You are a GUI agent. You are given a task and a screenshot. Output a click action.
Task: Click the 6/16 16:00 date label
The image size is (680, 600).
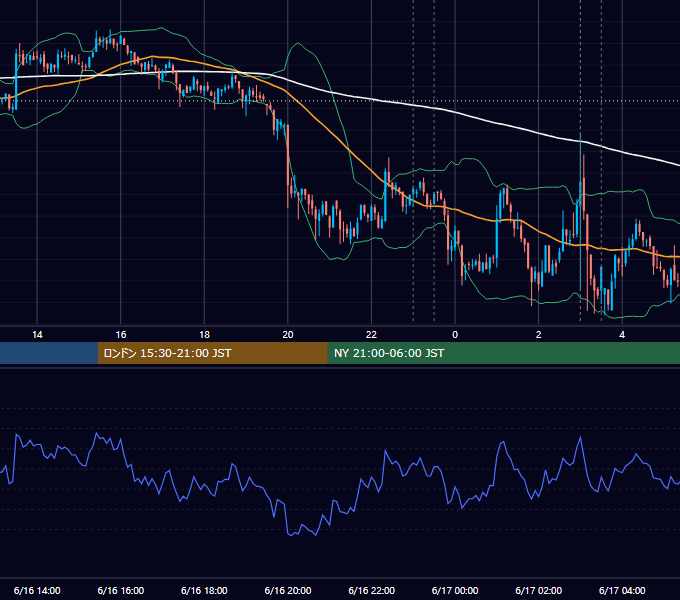pos(121,590)
